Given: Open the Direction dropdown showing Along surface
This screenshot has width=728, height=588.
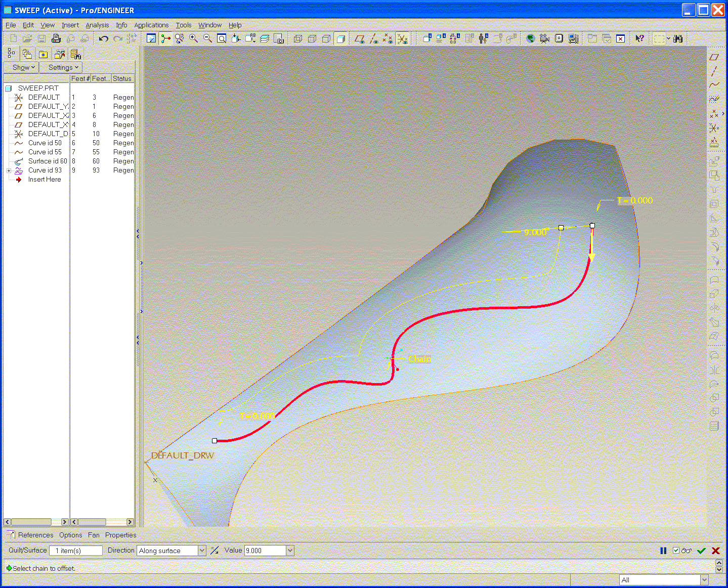Looking at the screenshot, I should click(202, 551).
